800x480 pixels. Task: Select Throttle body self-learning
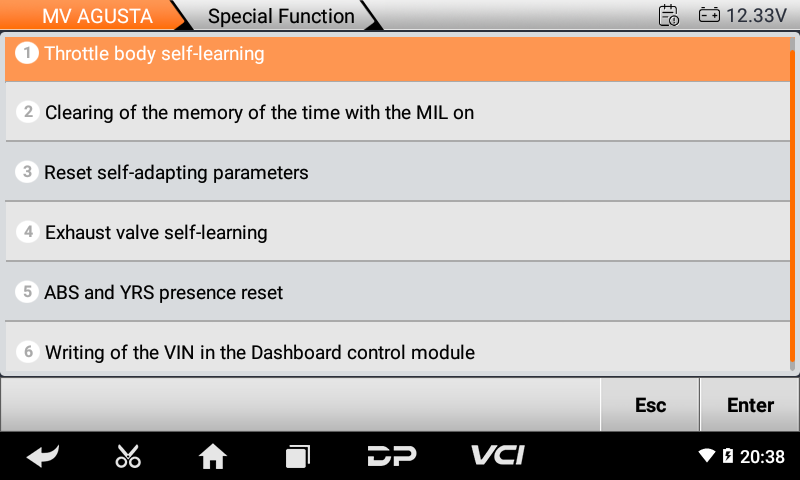400,54
